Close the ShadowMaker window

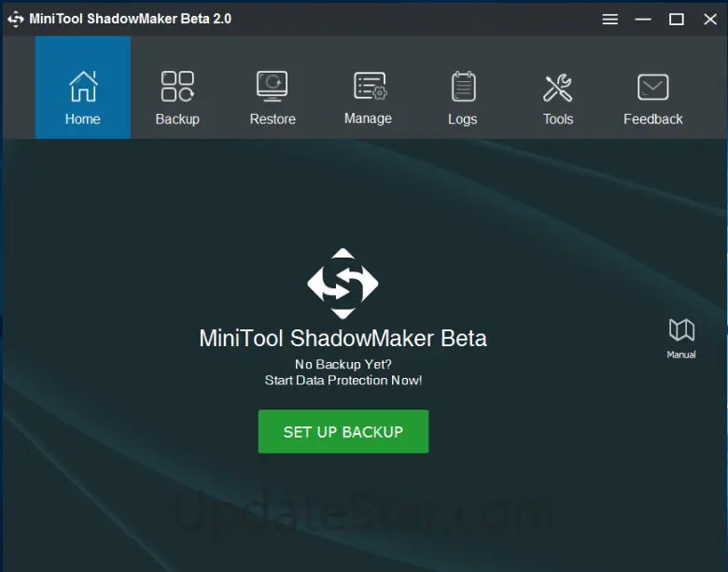point(710,19)
